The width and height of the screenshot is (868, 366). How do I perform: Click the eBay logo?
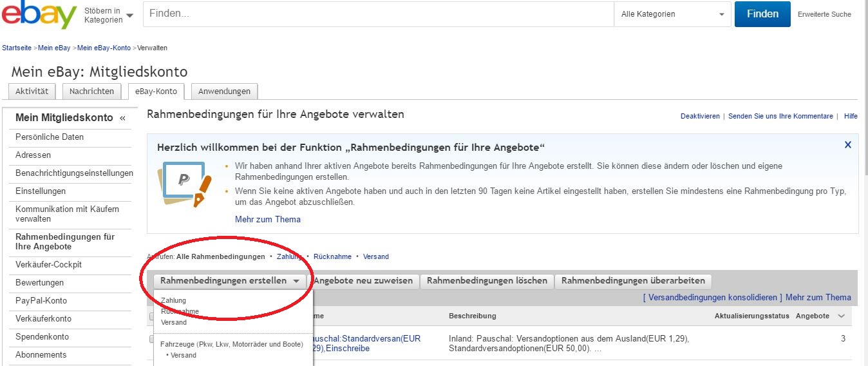coord(39,14)
